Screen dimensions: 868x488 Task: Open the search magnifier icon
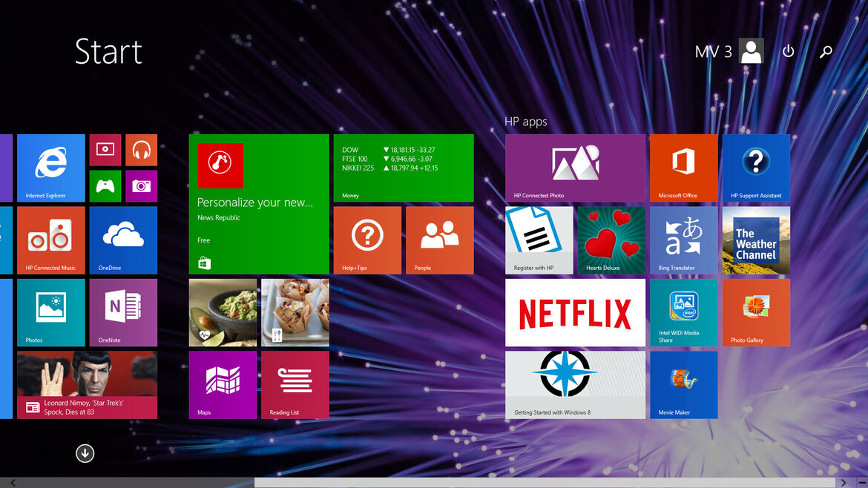pos(826,51)
